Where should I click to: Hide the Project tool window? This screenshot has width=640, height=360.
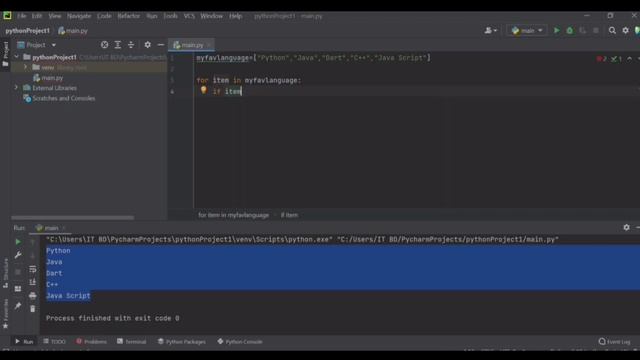pyautogui.click(x=161, y=45)
